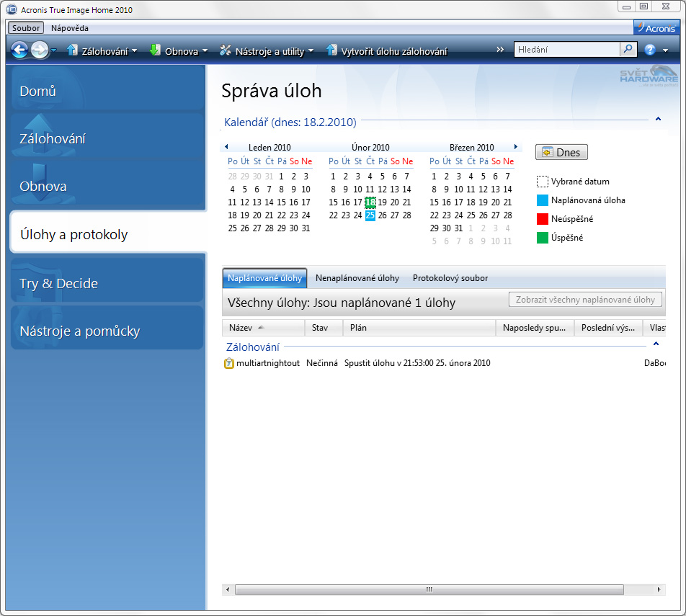Viewport: 686px width, 616px height.
Task: Click the Dnes button
Action: pos(561,152)
